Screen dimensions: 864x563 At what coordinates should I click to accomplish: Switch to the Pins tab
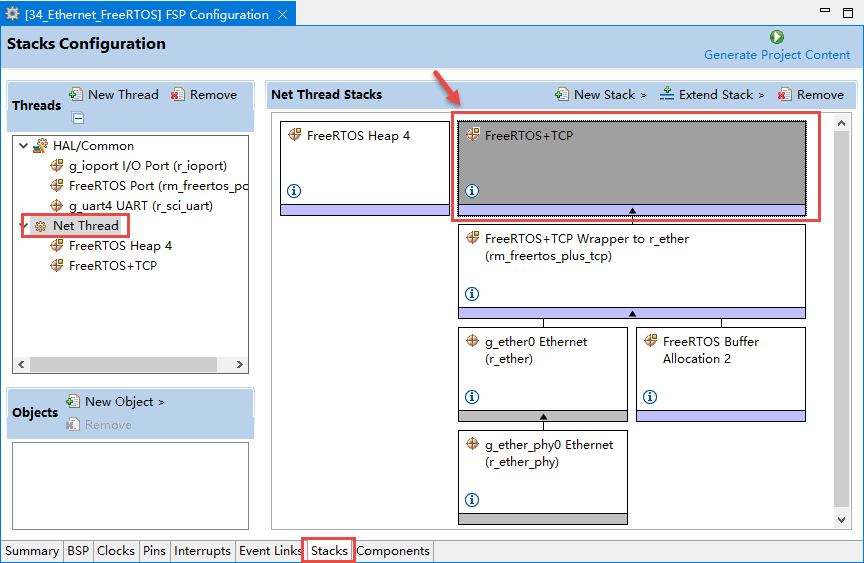click(x=154, y=551)
